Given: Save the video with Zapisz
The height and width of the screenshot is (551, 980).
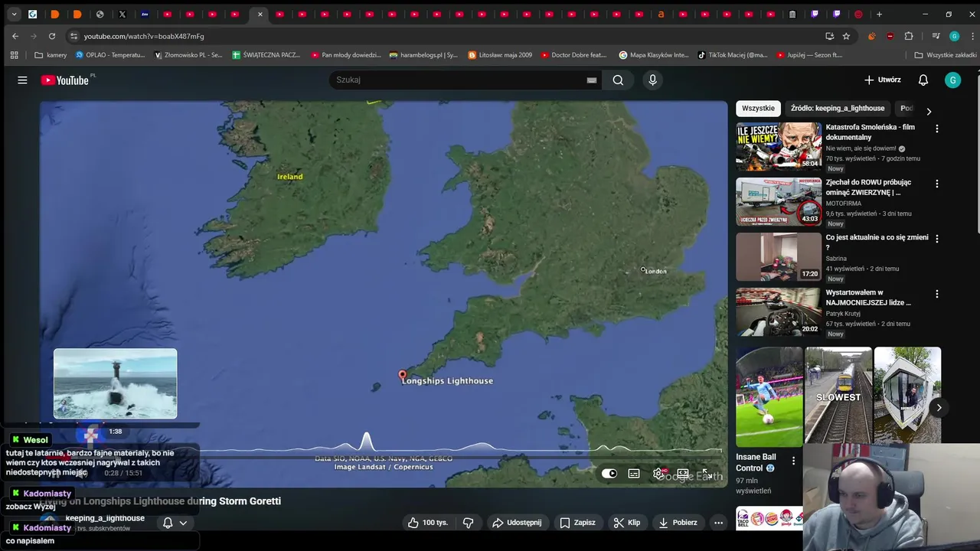Looking at the screenshot, I should [x=577, y=523].
